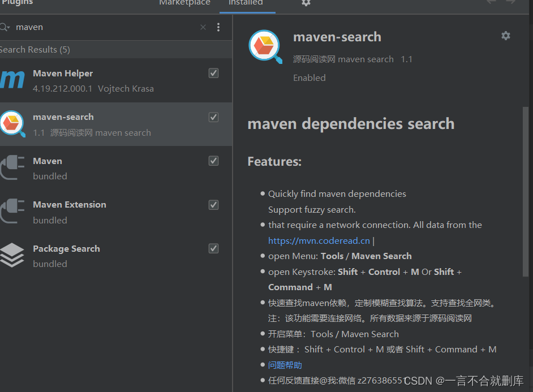Click the search magnifier options icon

(5, 27)
